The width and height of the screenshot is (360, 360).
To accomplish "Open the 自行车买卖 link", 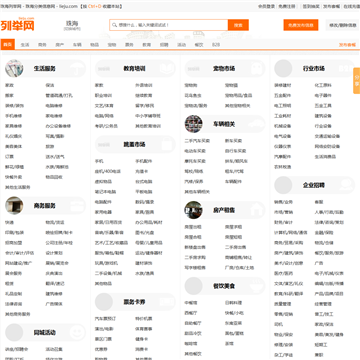I will [x=236, y=151].
